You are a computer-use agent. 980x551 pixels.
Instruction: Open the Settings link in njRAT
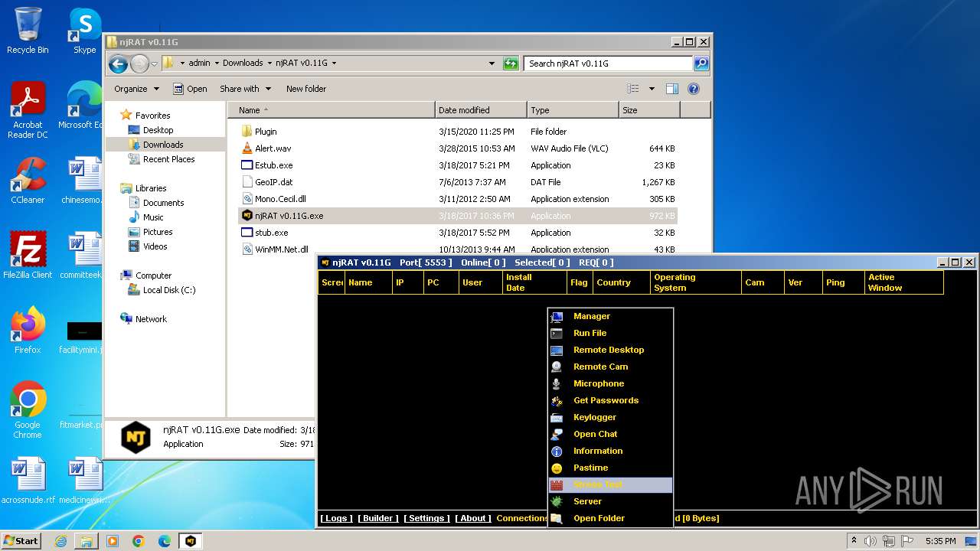(426, 518)
